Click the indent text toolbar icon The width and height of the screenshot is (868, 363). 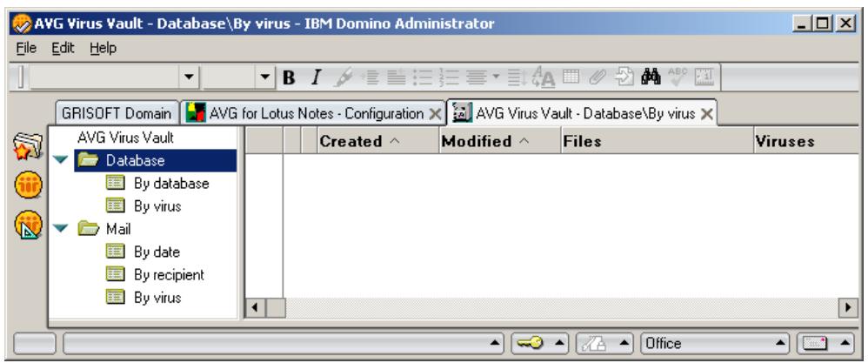[x=370, y=78]
